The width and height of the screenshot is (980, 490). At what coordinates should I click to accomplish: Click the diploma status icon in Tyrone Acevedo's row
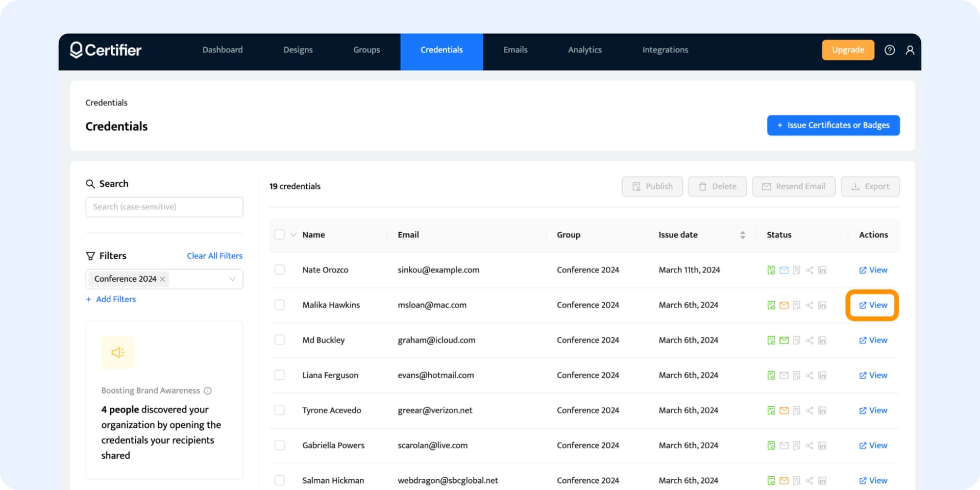click(x=796, y=410)
